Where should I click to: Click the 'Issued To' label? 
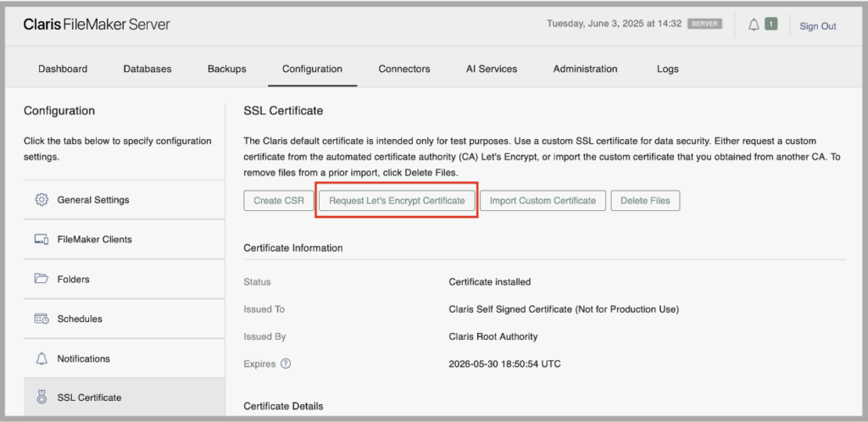coord(264,309)
